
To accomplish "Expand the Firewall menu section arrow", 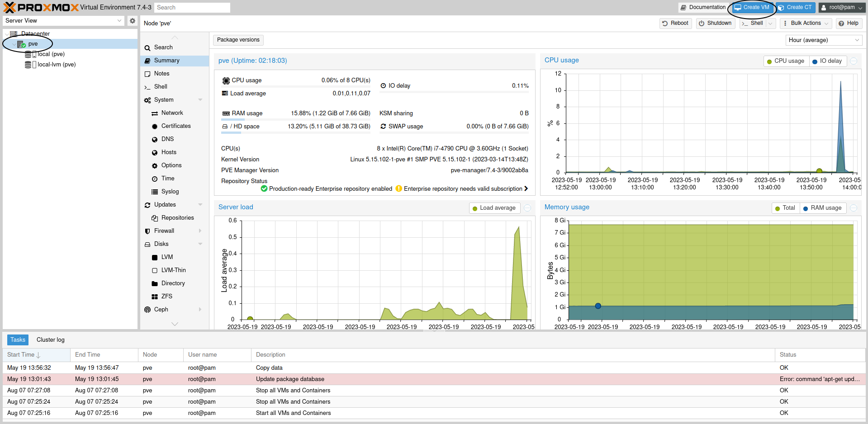I will [x=200, y=231].
